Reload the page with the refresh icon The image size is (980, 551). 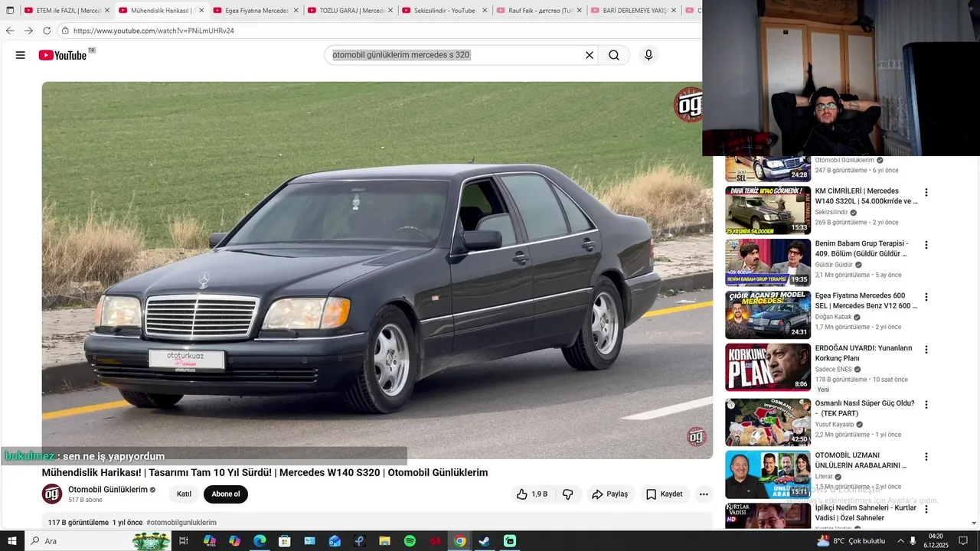tap(47, 31)
